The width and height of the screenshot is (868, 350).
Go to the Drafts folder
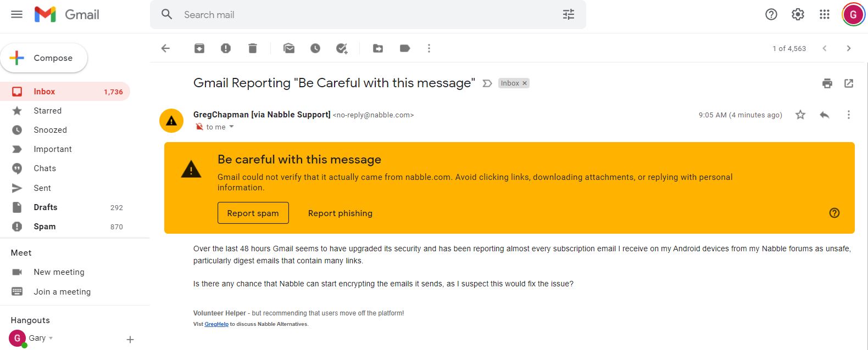(46, 207)
